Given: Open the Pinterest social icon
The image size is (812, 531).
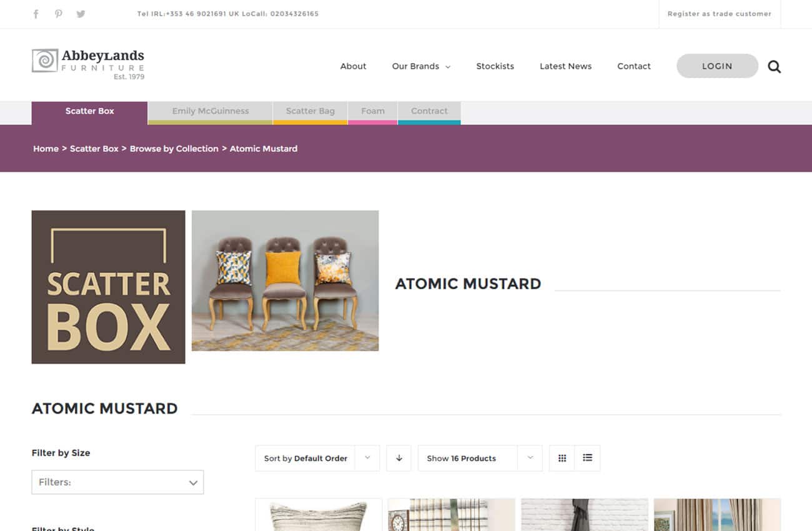Looking at the screenshot, I should (58, 14).
